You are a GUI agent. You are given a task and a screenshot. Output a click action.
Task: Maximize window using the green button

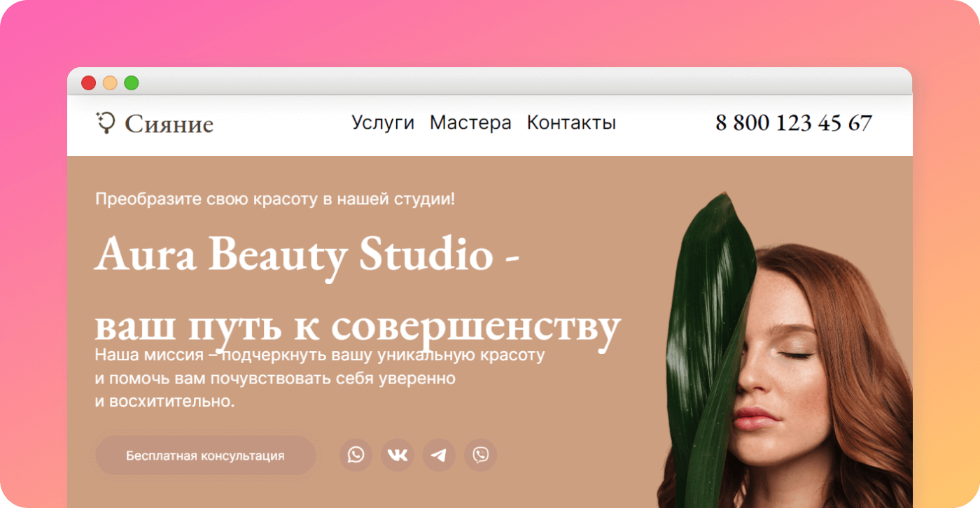[x=132, y=83]
